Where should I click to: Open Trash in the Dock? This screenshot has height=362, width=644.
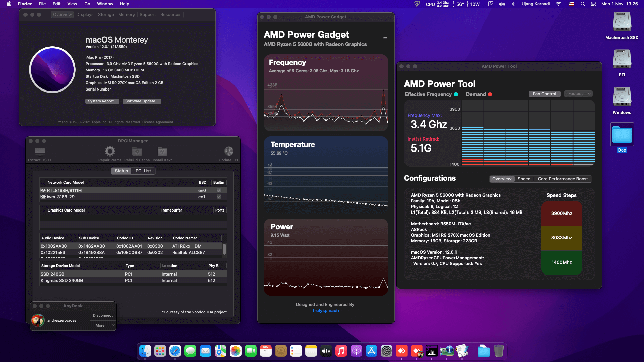tap(499, 351)
